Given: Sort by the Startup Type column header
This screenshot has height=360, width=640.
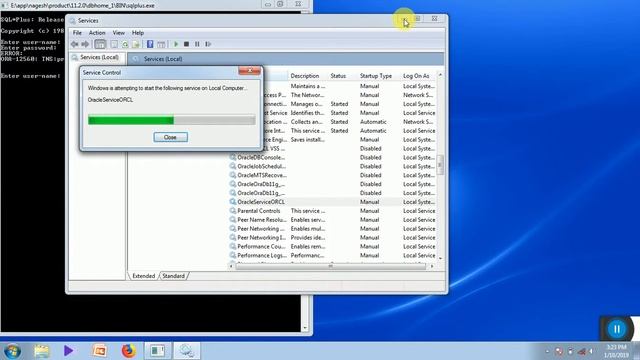Looking at the screenshot, I should click(x=376, y=76).
